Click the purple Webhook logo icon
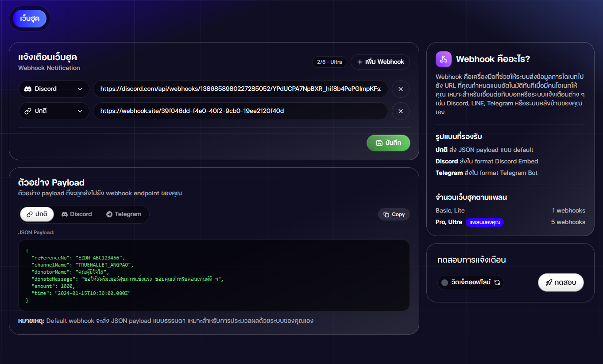Image resolution: width=603 pixels, height=364 pixels. pos(443,59)
